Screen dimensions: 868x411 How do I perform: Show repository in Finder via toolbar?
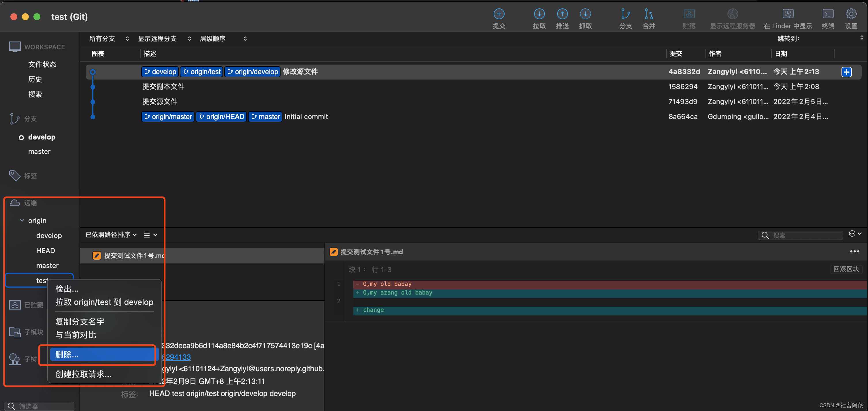(788, 14)
